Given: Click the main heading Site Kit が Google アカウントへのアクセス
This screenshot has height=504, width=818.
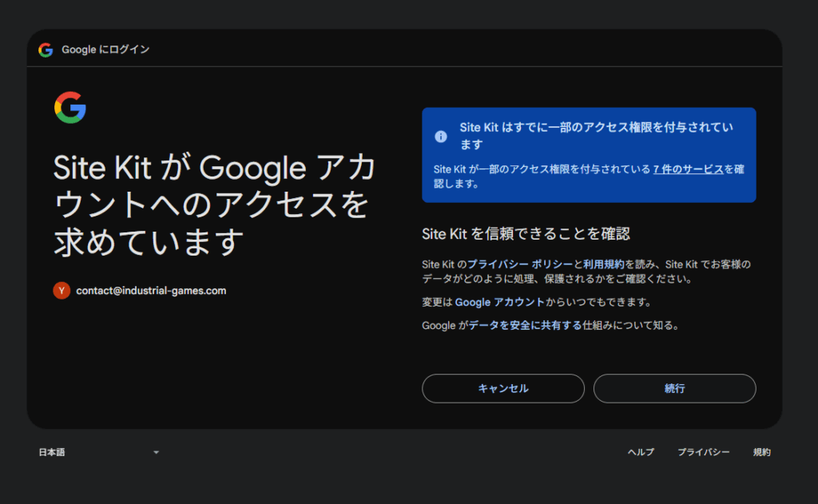Looking at the screenshot, I should point(214,205).
